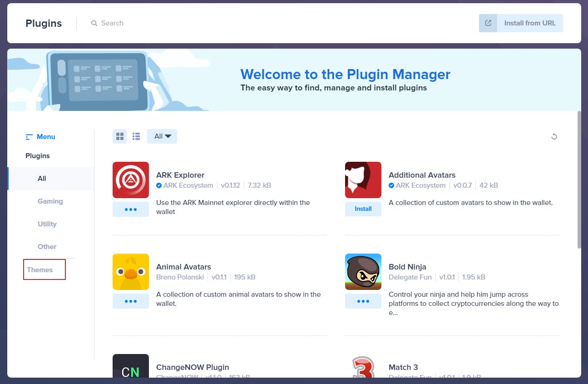Click Bold Ninja author Delegate Fun
The height and width of the screenshot is (384, 588).
(x=410, y=277)
